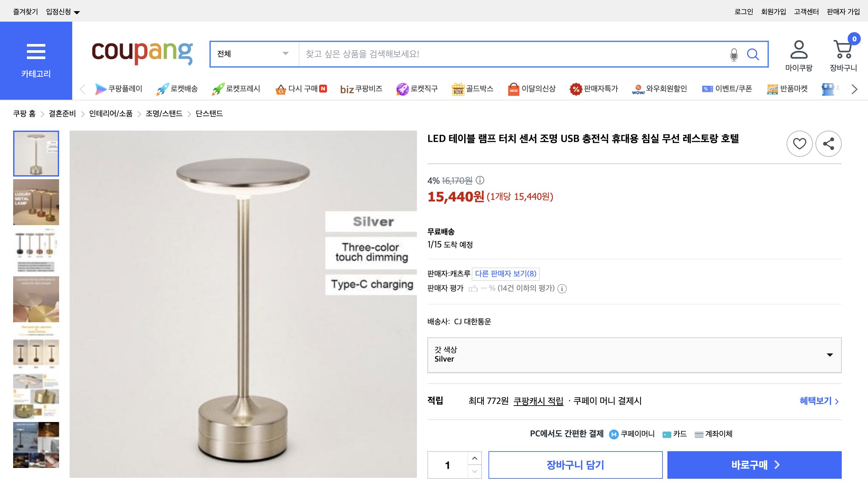Open the 카테고리 hamburger menu

(x=36, y=51)
